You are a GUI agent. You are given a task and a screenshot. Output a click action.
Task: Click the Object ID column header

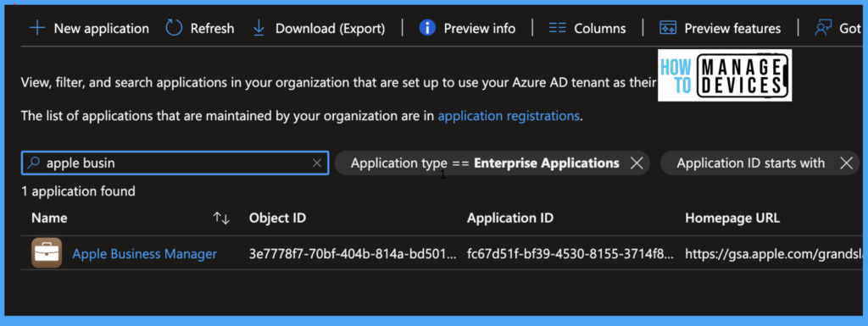[x=277, y=218]
